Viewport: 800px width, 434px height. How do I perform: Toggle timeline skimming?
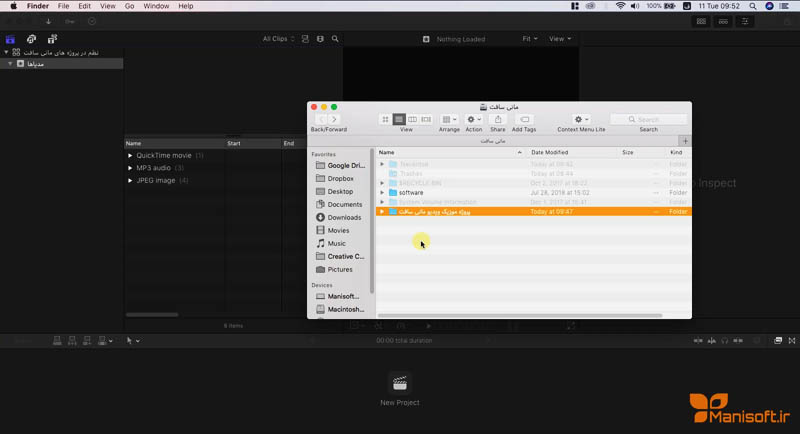697,341
